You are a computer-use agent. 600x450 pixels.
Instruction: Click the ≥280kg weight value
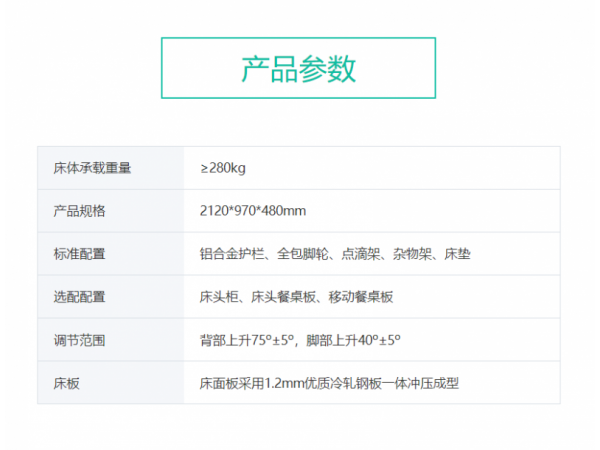(222, 168)
